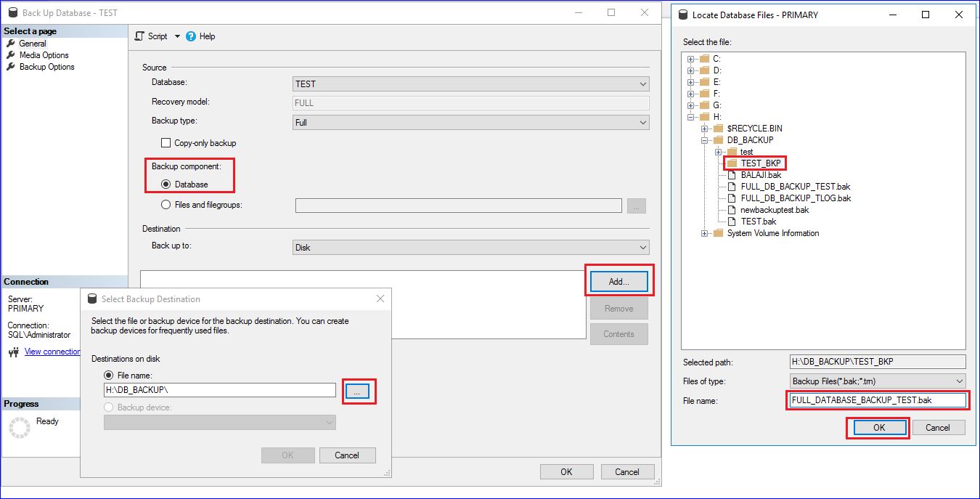Open the Backup type dropdown

coord(470,123)
